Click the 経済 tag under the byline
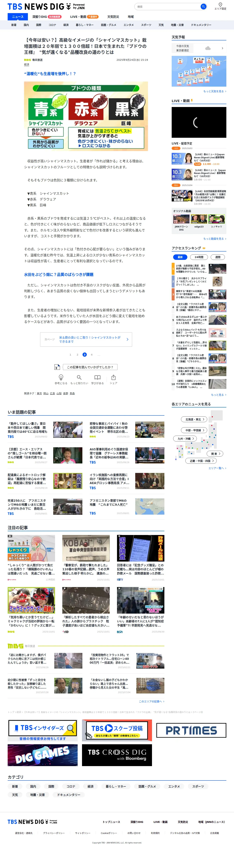The width and height of the screenshot is (234, 868). point(27,65)
